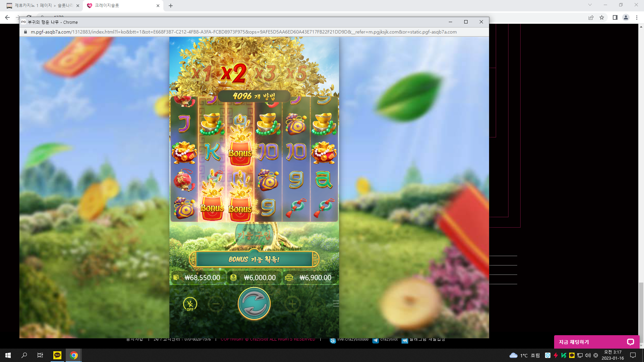The width and height of the screenshot is (644, 362).
Task: Click the highlighted x2 multiplier
Action: [x=234, y=73]
